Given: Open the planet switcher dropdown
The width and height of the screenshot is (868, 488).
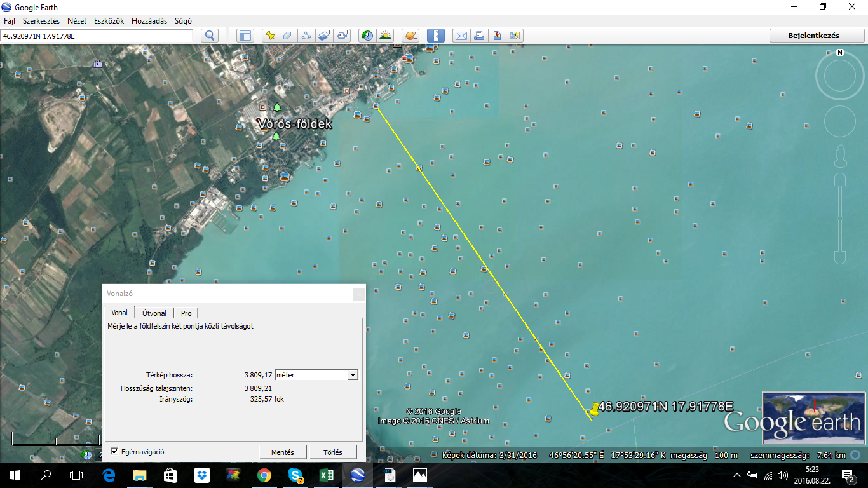Looking at the screenshot, I should pos(410,36).
